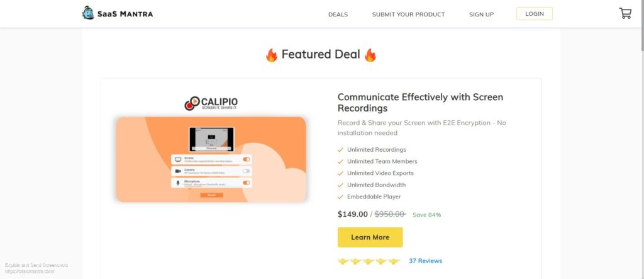The width and height of the screenshot is (644, 279).
Task: Open the shopping cart icon
Action: pos(625,14)
